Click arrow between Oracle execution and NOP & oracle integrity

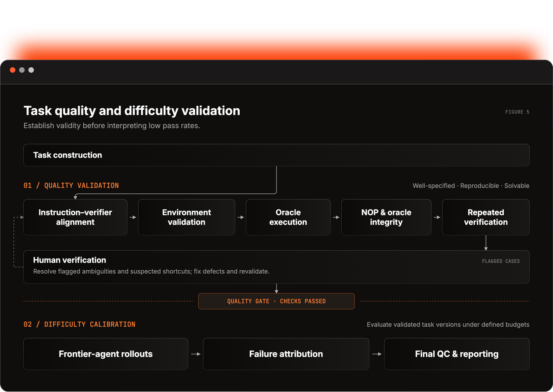pos(336,217)
